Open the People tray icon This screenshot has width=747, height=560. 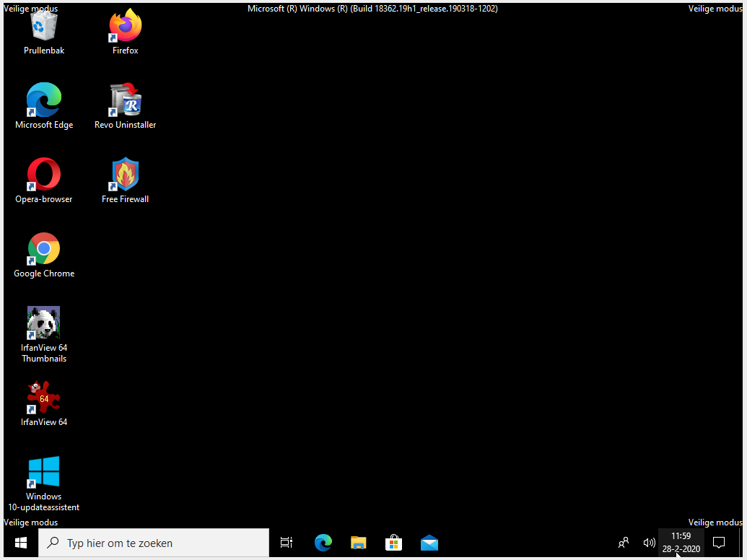coord(624,543)
